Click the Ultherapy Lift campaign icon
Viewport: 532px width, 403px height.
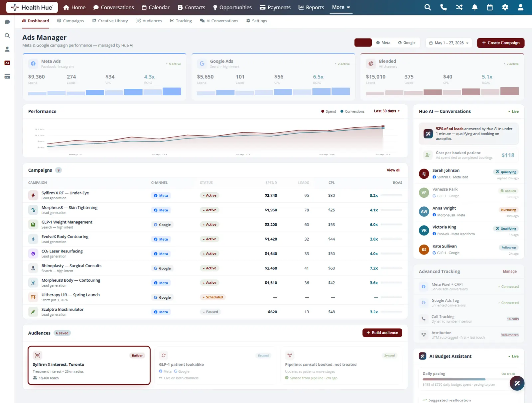pyautogui.click(x=33, y=297)
